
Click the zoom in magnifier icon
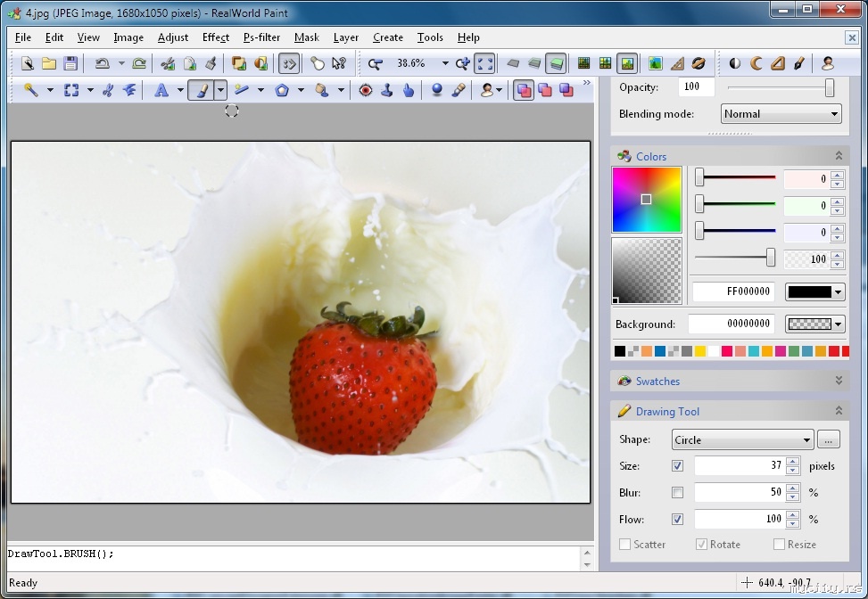click(x=462, y=63)
